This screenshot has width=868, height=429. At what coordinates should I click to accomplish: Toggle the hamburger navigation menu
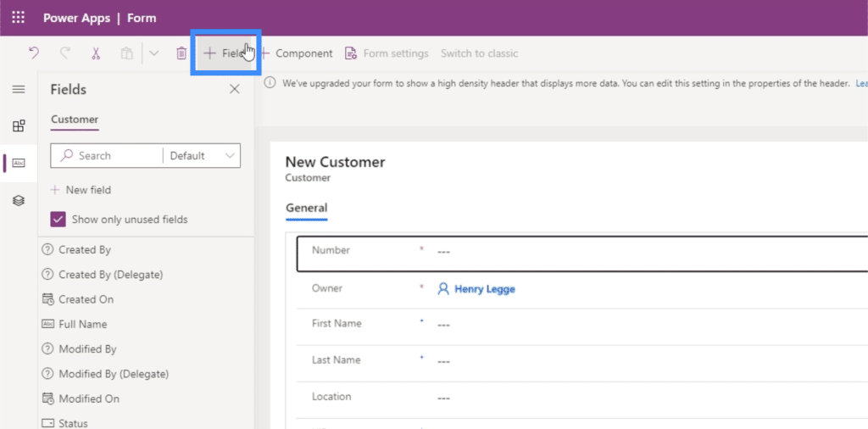[19, 89]
